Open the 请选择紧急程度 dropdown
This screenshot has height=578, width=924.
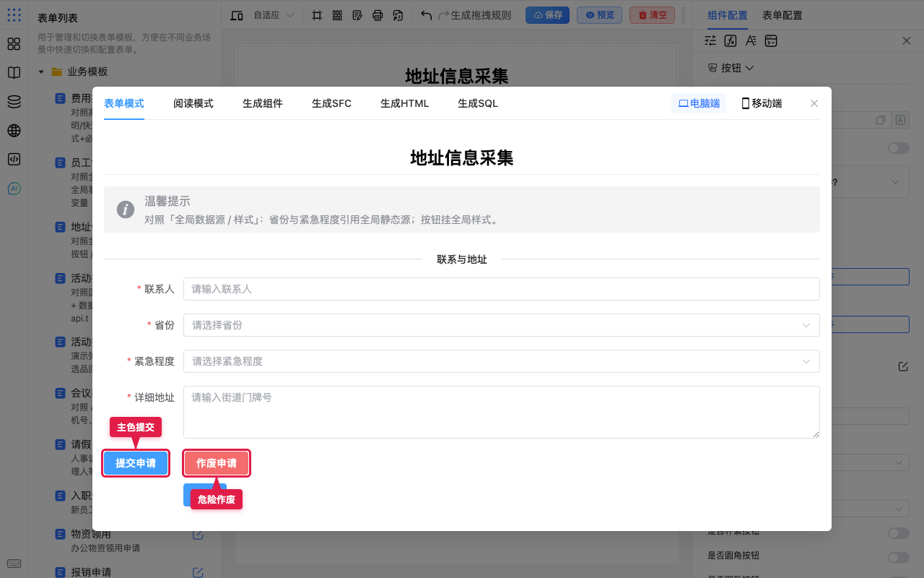pyautogui.click(x=502, y=361)
